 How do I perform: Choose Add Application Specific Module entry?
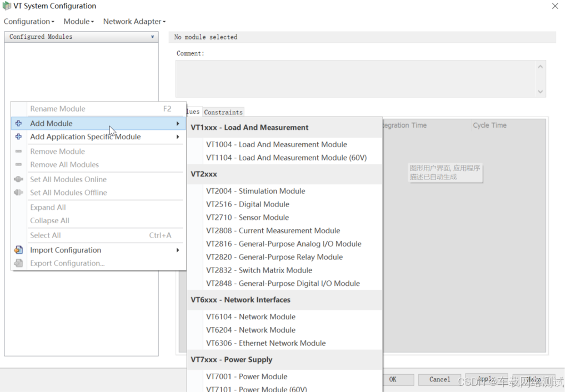[x=98, y=137]
